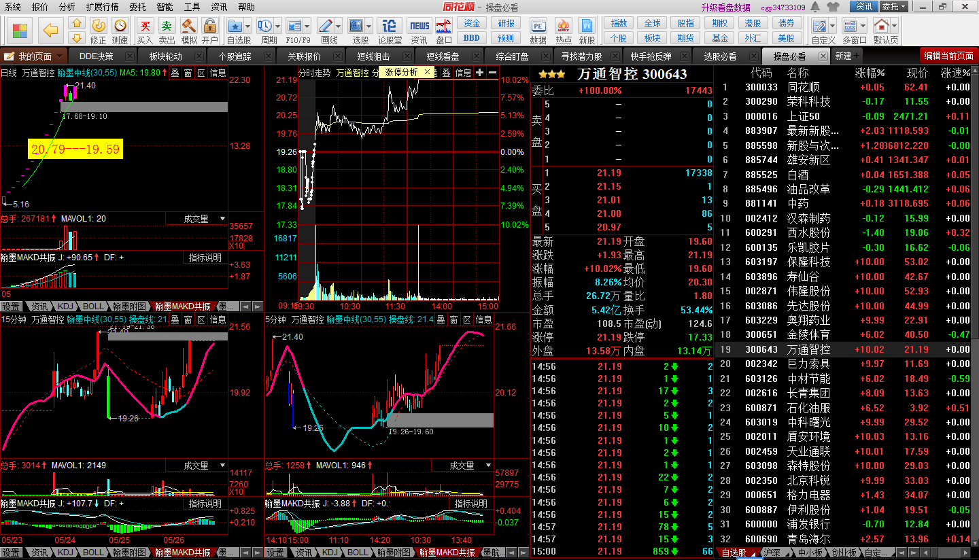Toggle 信息 in the 分时走势 chart header
The width and height of the screenshot is (979, 560).
click(463, 72)
